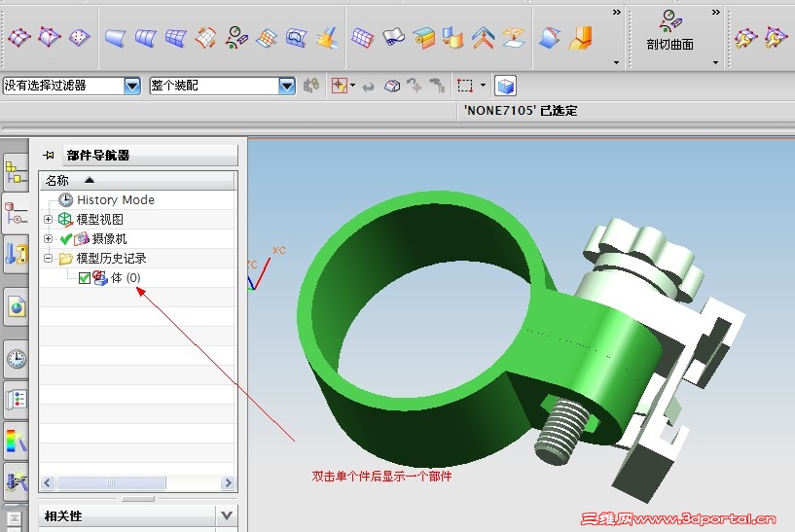
Task: Click the red-edged Extension surface icon
Action: tap(363, 38)
